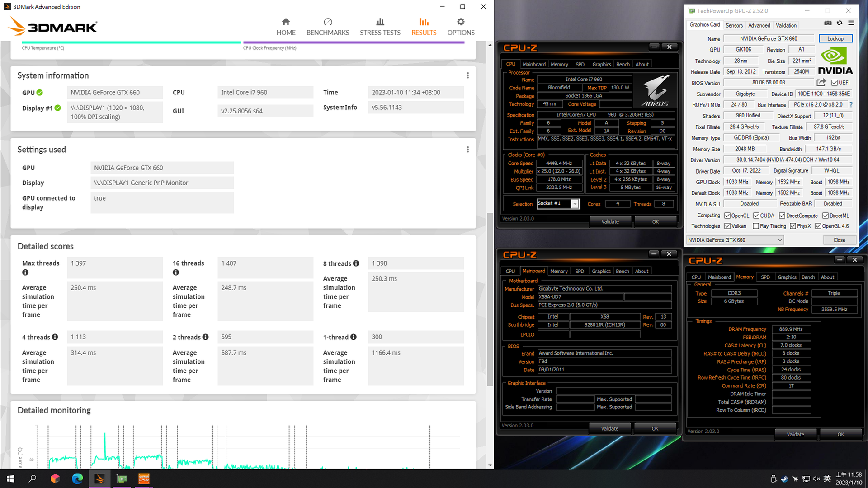Click the green GPU status check icon
The width and height of the screenshot is (868, 488).
point(40,93)
